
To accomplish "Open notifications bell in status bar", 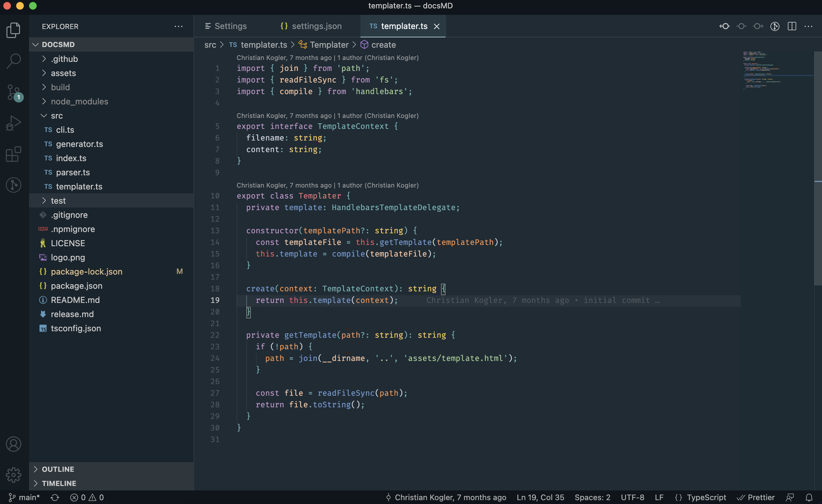I will click(809, 497).
